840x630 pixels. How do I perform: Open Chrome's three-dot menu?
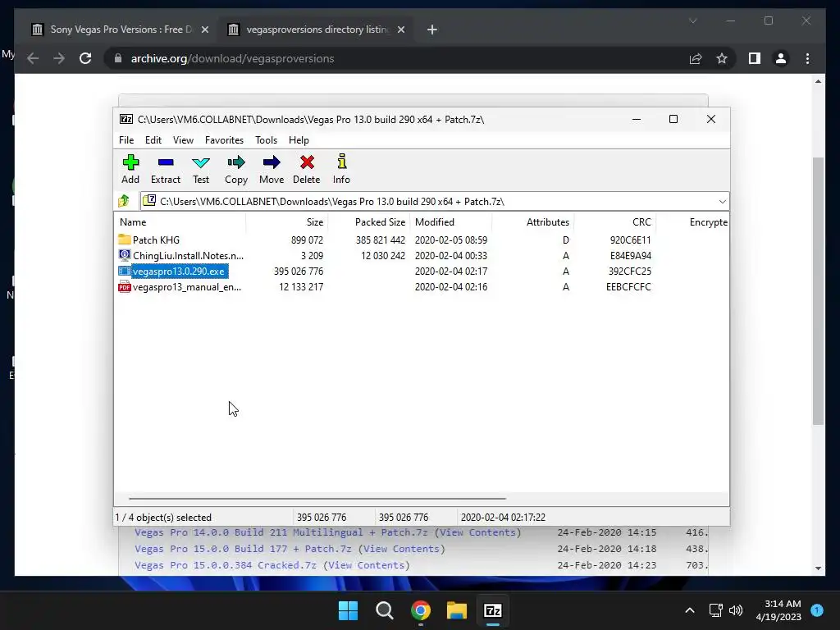pos(807,58)
